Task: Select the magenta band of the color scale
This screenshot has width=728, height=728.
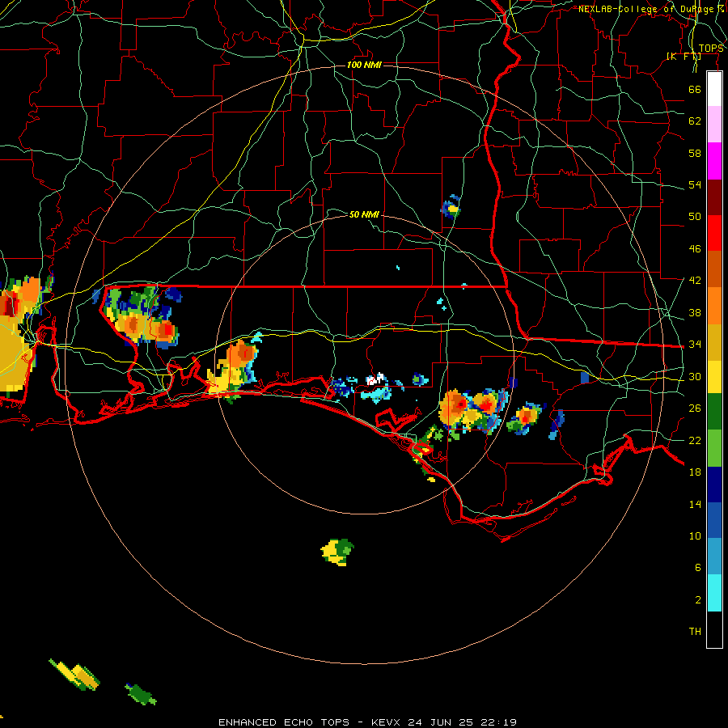Action: pyautogui.click(x=714, y=161)
